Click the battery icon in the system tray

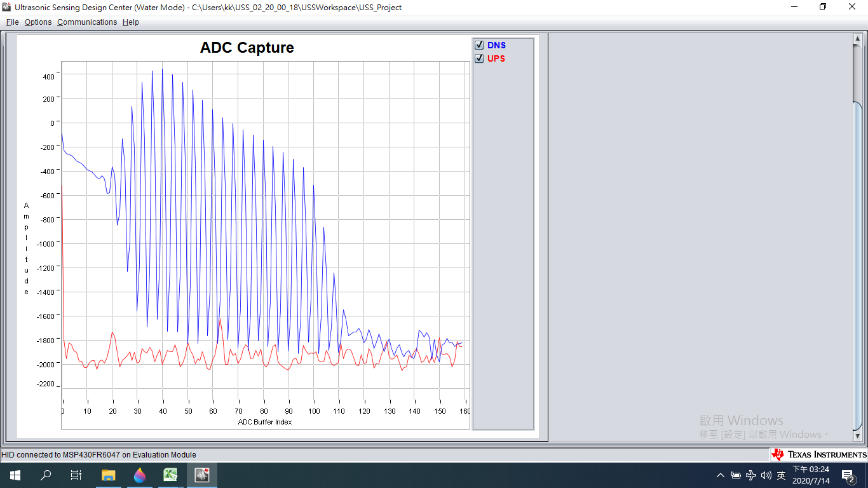pyautogui.click(x=736, y=475)
